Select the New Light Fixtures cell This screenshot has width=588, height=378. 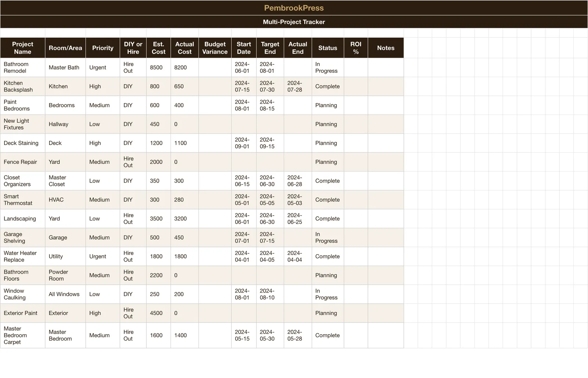23,124
